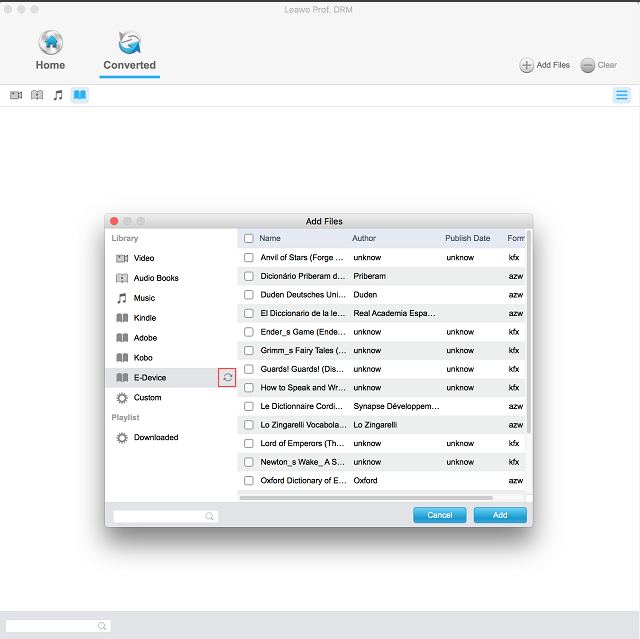Screen dimensions: 640x639
Task: Click the Priberam author cell
Action: click(369, 276)
